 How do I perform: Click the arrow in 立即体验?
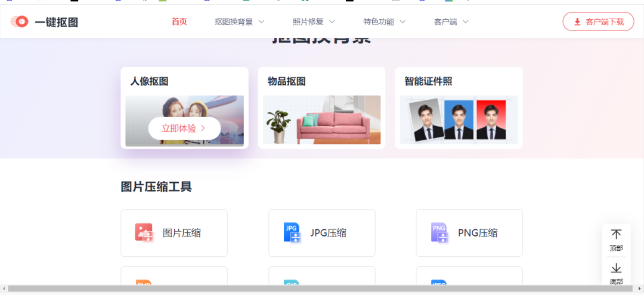(203, 128)
